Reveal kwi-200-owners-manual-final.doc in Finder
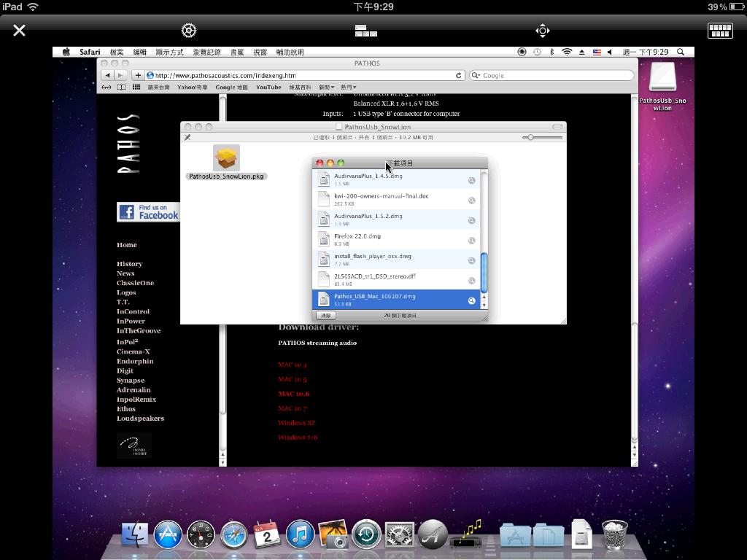This screenshot has height=560, width=747. point(471,201)
